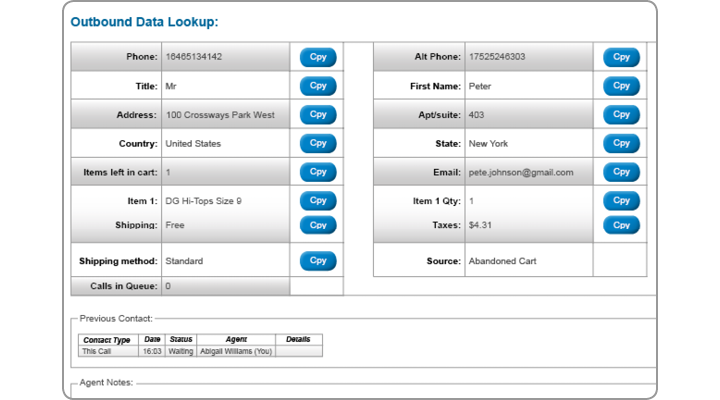This screenshot has width=720, height=400.
Task: Click Cpy button for Country row
Action: click(318, 143)
